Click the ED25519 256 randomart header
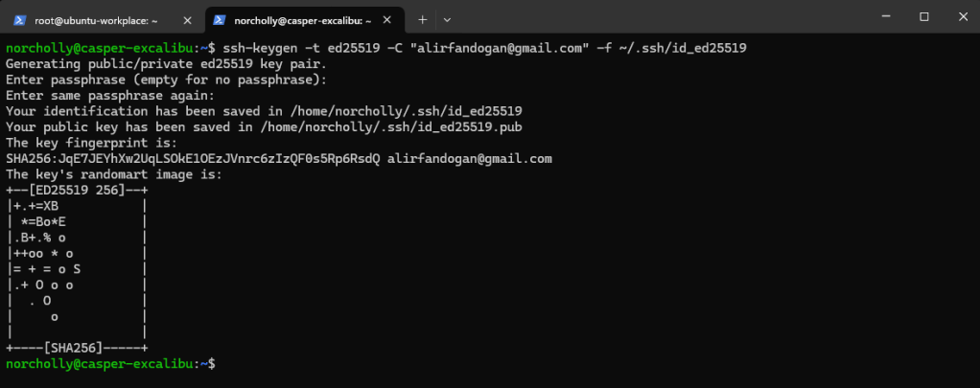The image size is (980, 388). 77,190
